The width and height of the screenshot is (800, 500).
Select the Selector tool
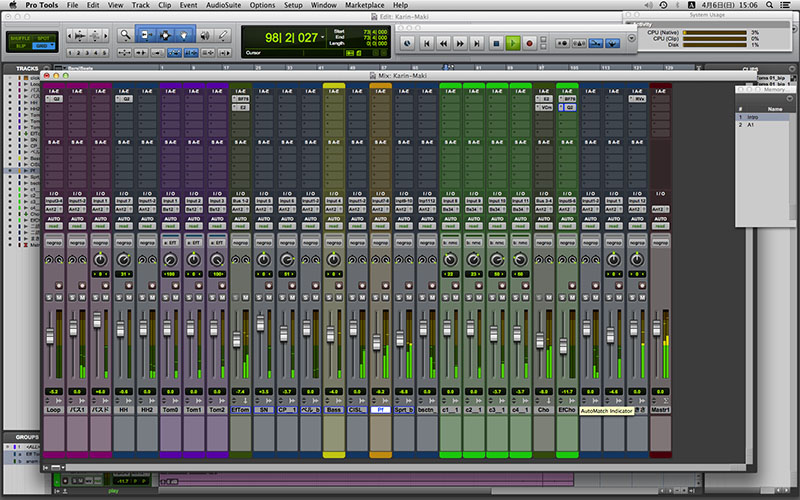pos(165,35)
